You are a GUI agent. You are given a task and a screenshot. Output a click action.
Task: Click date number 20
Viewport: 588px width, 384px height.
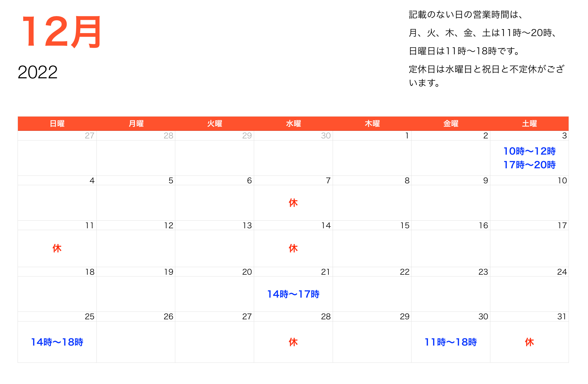tap(247, 272)
